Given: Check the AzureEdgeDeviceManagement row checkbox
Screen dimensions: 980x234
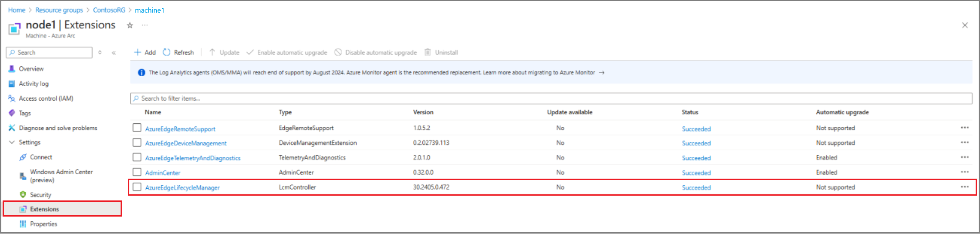Looking at the screenshot, I should point(137,142).
